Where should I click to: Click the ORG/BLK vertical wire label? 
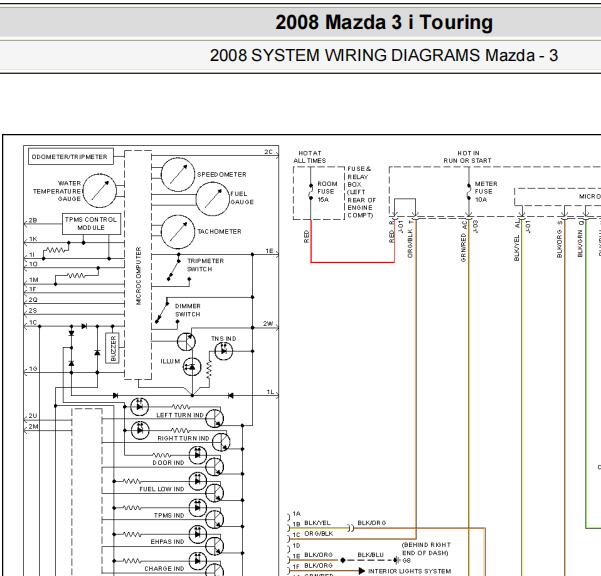410,243
